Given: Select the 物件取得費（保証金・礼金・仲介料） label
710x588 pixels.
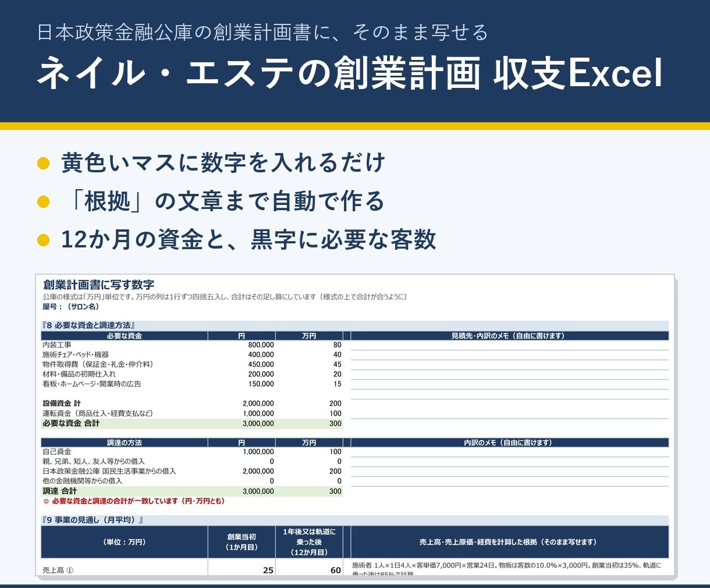Looking at the screenshot, I should [x=98, y=364].
